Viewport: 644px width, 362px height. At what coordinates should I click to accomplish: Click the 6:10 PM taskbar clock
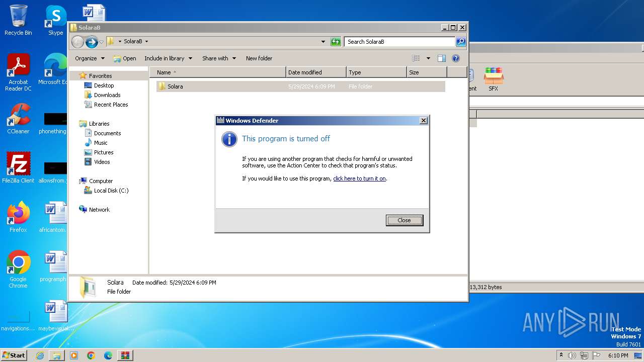coord(618,355)
